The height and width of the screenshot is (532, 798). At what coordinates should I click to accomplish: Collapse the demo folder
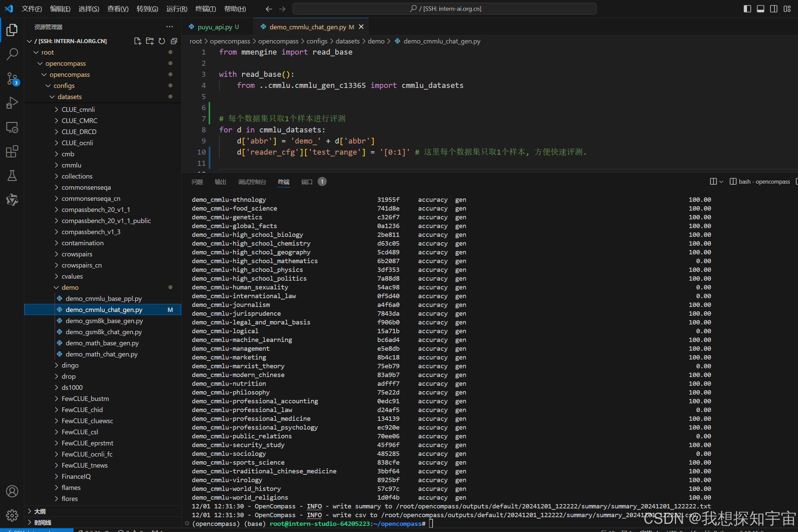[70, 287]
